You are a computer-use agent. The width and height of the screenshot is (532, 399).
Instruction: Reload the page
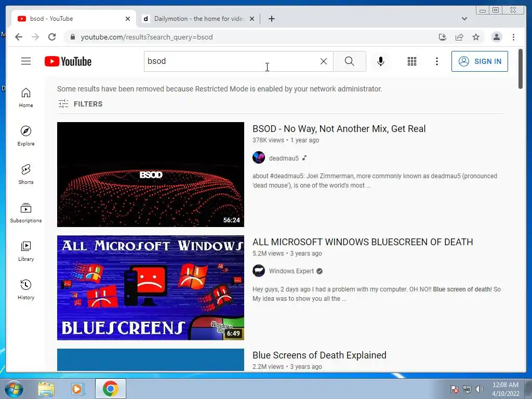pyautogui.click(x=52, y=37)
